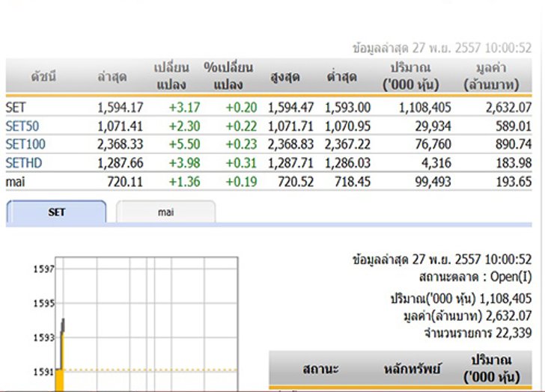The width and height of the screenshot is (545, 392).
Task: Switch to the mai chart tab
Action: 165,212
